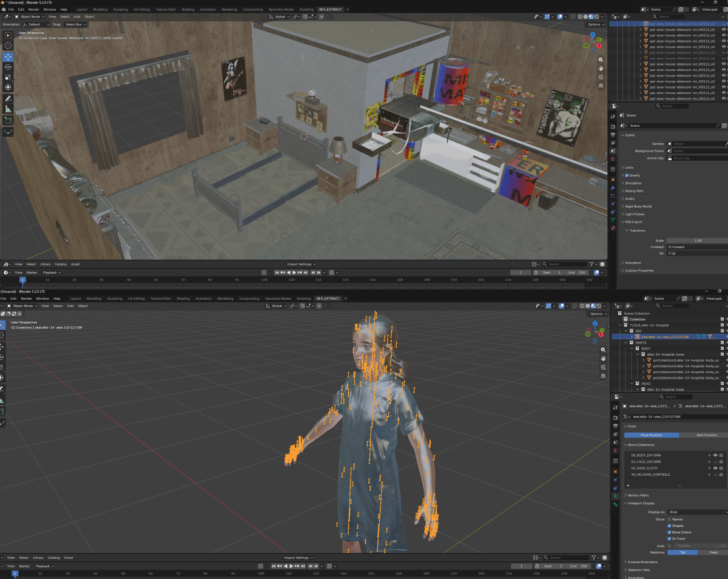Select Head relations option
Screen dimensions: 728x579
coord(712,552)
